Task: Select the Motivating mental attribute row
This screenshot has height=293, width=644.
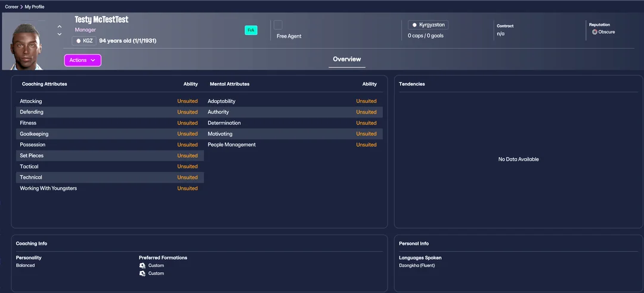Action: [292, 134]
